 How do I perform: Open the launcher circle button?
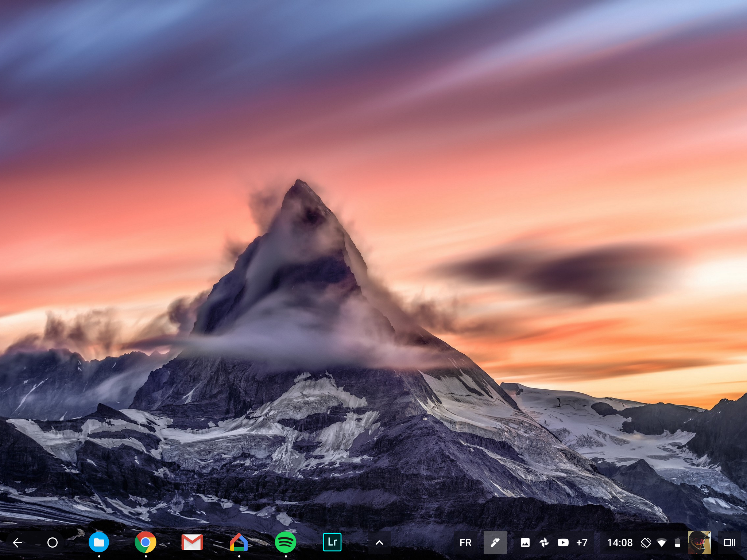53,542
